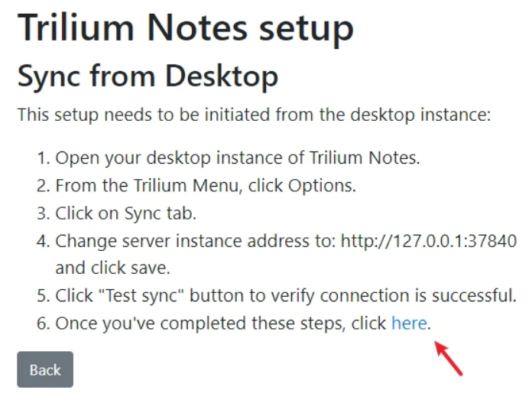The height and width of the screenshot is (397, 532).
Task: Click the red arrow annotation
Action: [449, 357]
